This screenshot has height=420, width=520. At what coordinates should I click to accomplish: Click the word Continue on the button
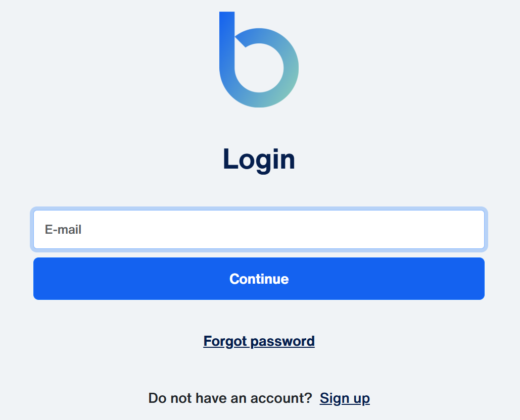click(x=259, y=279)
